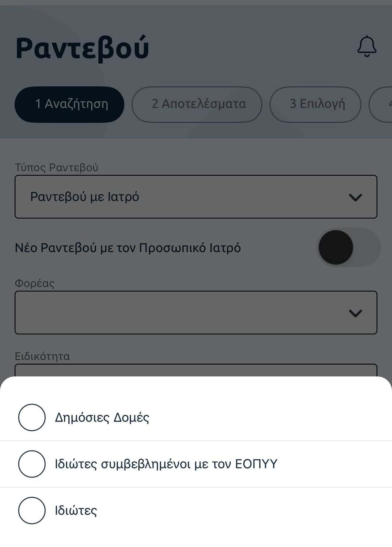Switch to the 2 Αποτελέσματα step
The image size is (392, 547).
[x=197, y=104]
